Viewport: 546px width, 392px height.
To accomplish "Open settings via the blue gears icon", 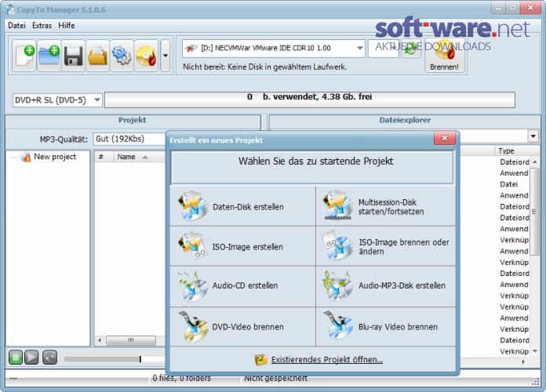I will [x=122, y=56].
